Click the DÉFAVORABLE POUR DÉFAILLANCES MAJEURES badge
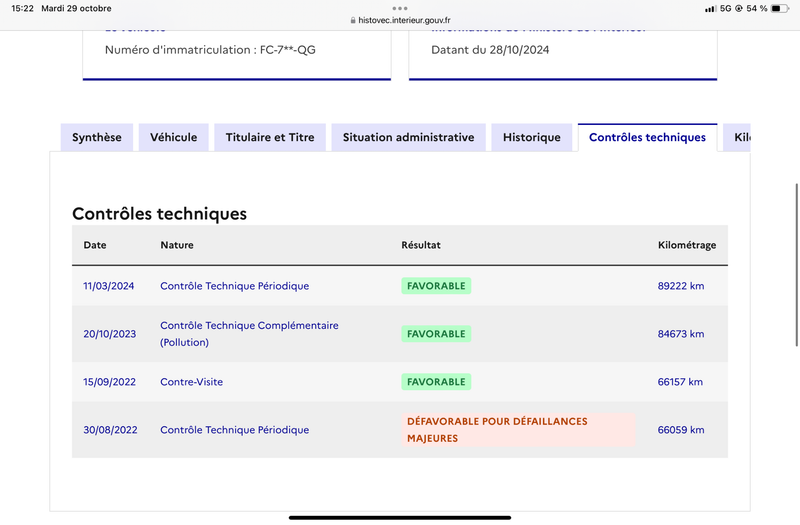Screen dimensions: 800x525 point(518,430)
